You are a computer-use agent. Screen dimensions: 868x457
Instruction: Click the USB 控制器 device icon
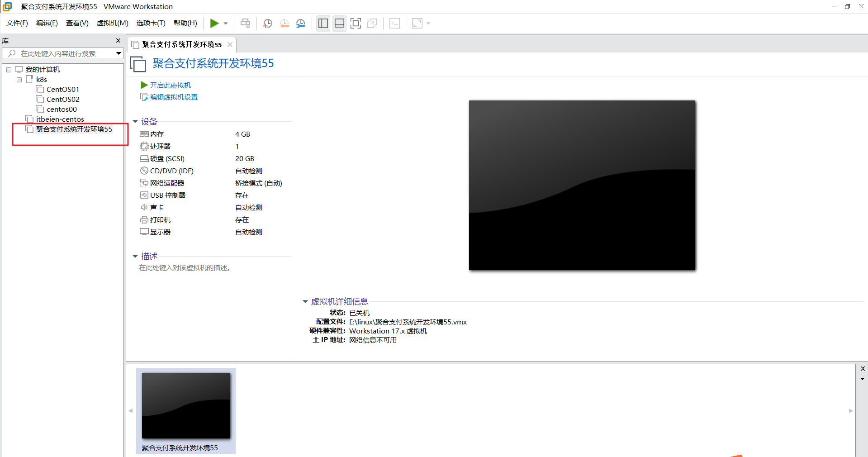pyautogui.click(x=144, y=195)
